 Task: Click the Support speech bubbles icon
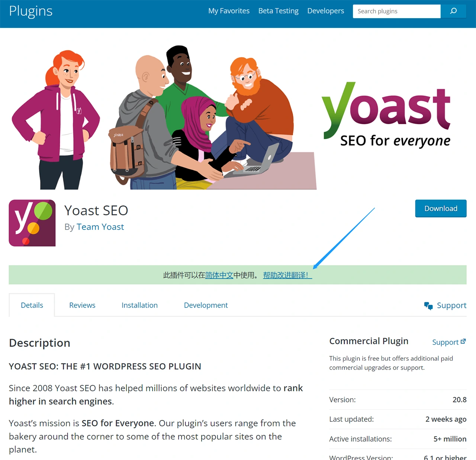(428, 306)
